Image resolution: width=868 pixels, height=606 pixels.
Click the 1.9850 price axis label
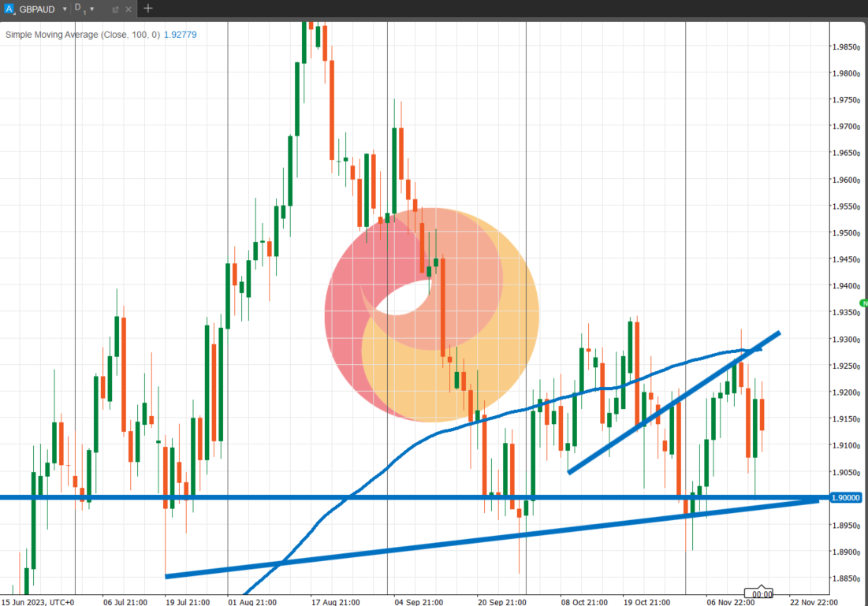tap(847, 47)
